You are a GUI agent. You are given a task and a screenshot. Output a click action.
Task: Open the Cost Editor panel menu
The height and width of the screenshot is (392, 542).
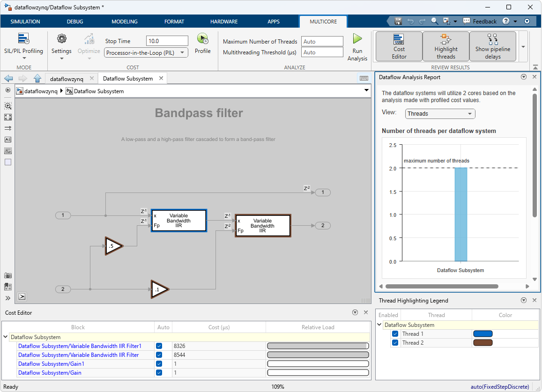pos(355,312)
